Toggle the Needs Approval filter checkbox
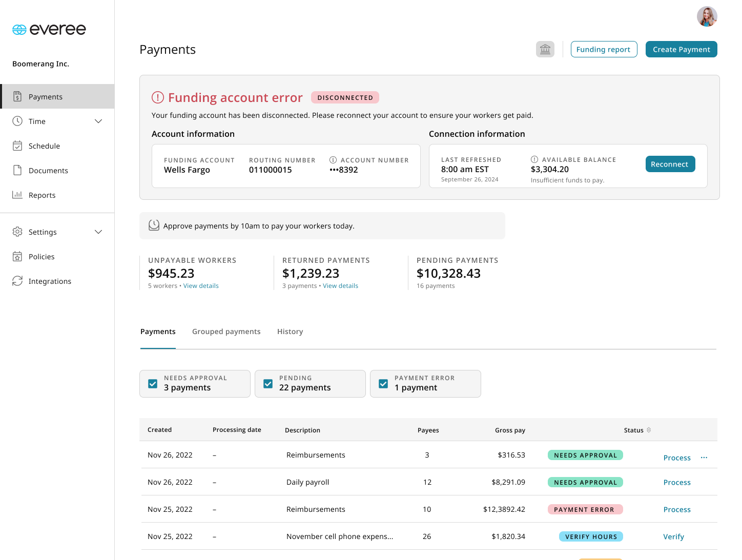Screen dimensions: 742x560 [x=153, y=384]
